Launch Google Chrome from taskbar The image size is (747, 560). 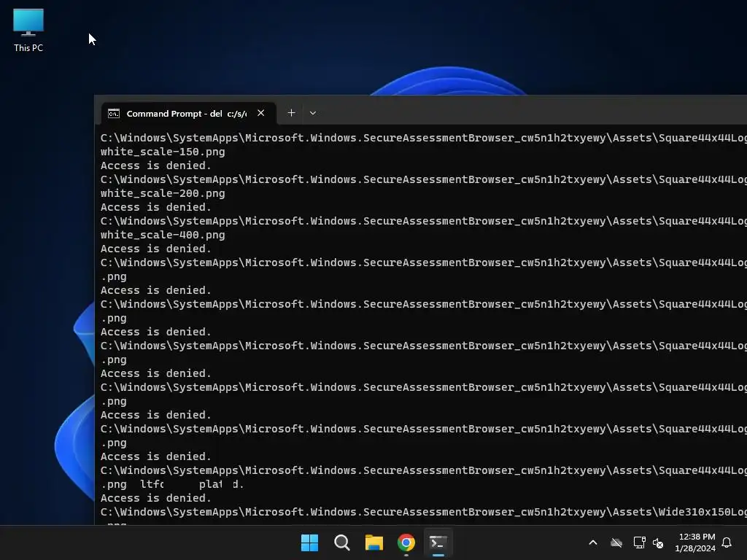tap(406, 542)
